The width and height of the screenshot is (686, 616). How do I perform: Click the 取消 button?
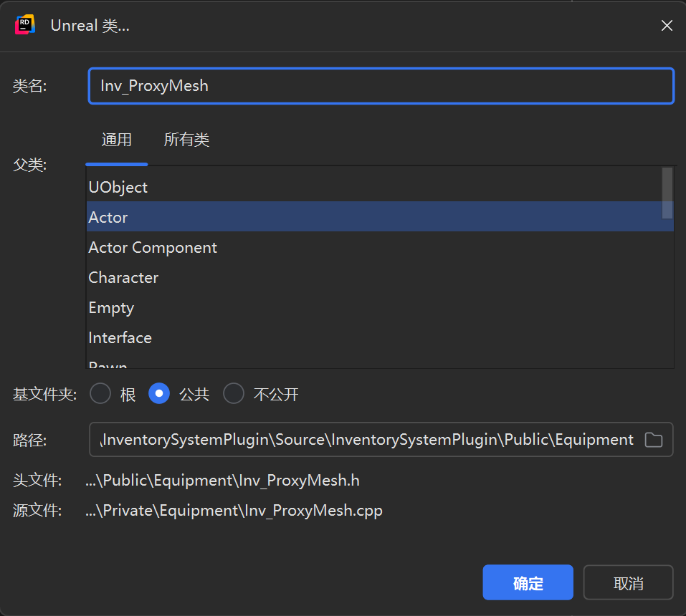click(x=628, y=583)
